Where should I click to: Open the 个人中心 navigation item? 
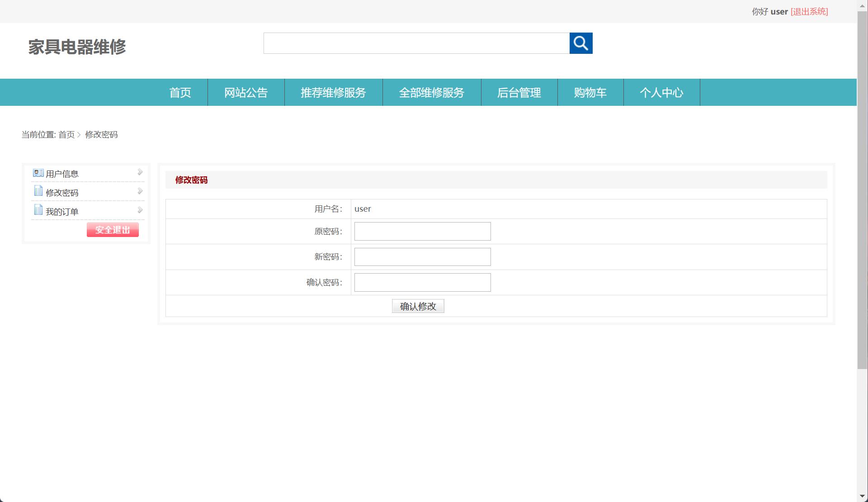tap(661, 92)
